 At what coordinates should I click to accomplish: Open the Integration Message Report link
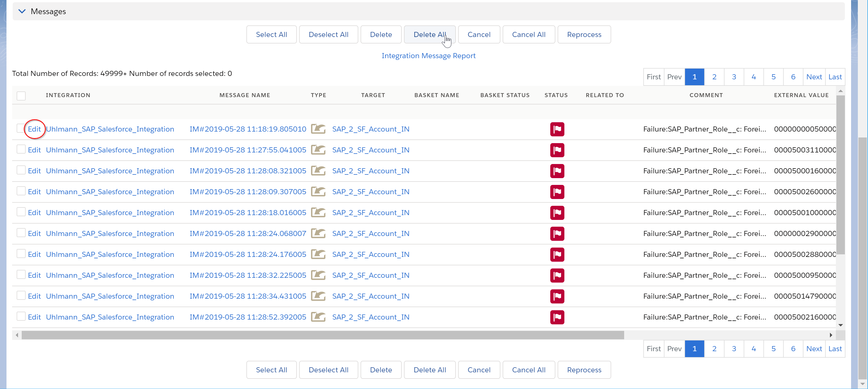[x=428, y=56]
